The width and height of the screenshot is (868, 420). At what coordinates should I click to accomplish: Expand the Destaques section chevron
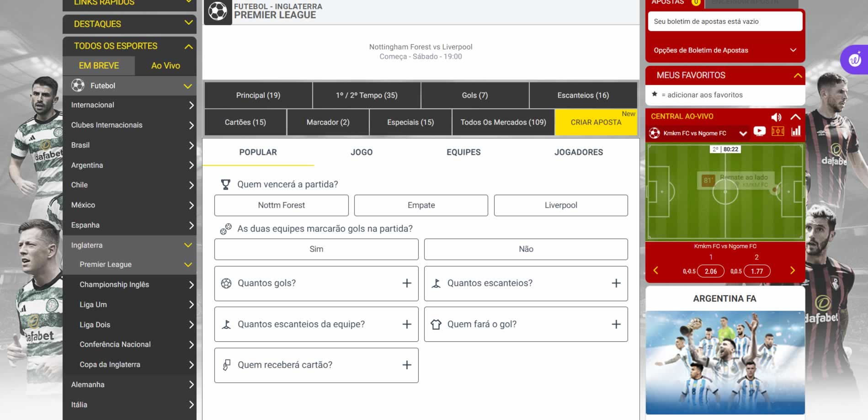(x=188, y=22)
